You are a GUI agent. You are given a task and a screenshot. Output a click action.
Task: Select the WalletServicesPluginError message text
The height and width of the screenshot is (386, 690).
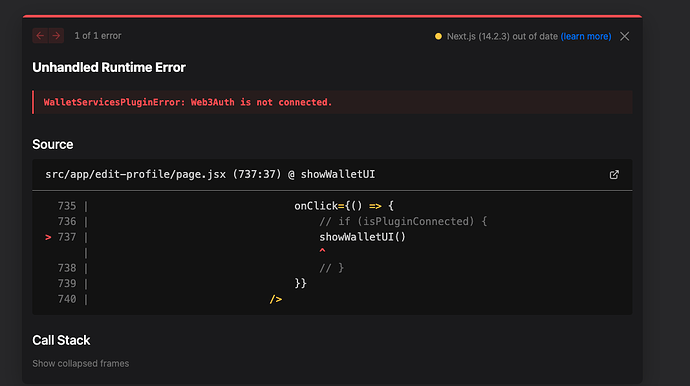click(187, 102)
